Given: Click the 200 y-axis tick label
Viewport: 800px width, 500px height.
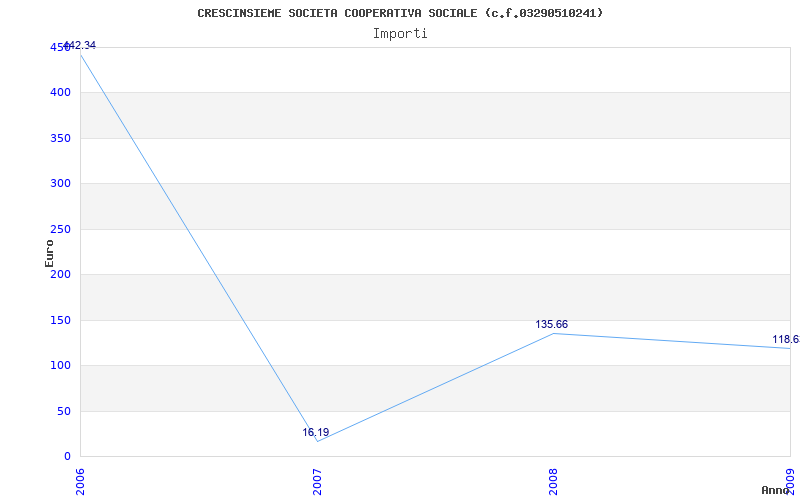Looking at the screenshot, I should click(x=60, y=274).
